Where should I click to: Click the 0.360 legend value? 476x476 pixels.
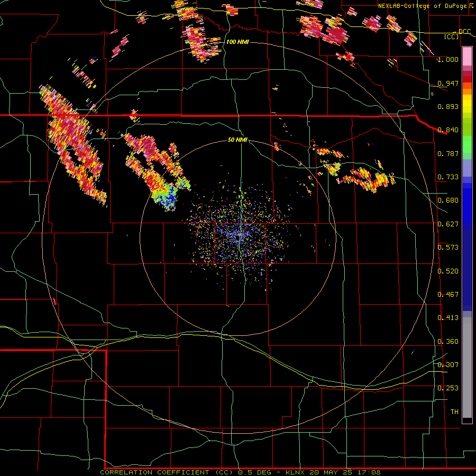tap(448, 341)
